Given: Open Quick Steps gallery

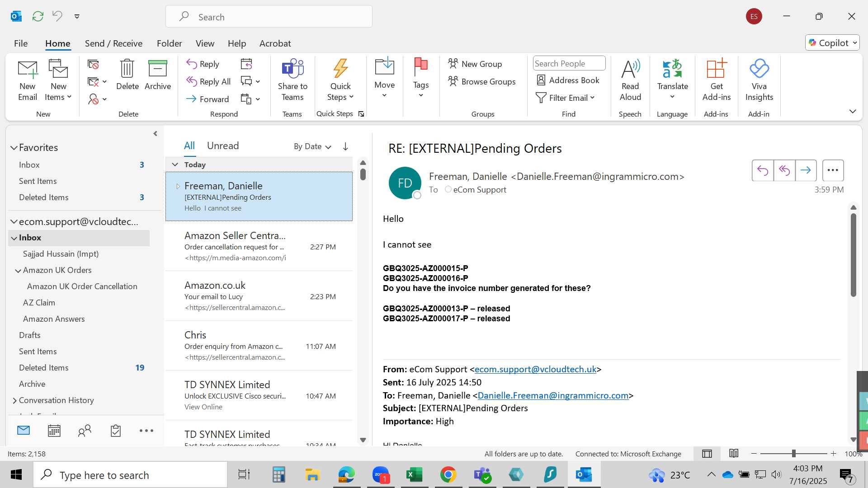Looking at the screenshot, I should 340,80.
